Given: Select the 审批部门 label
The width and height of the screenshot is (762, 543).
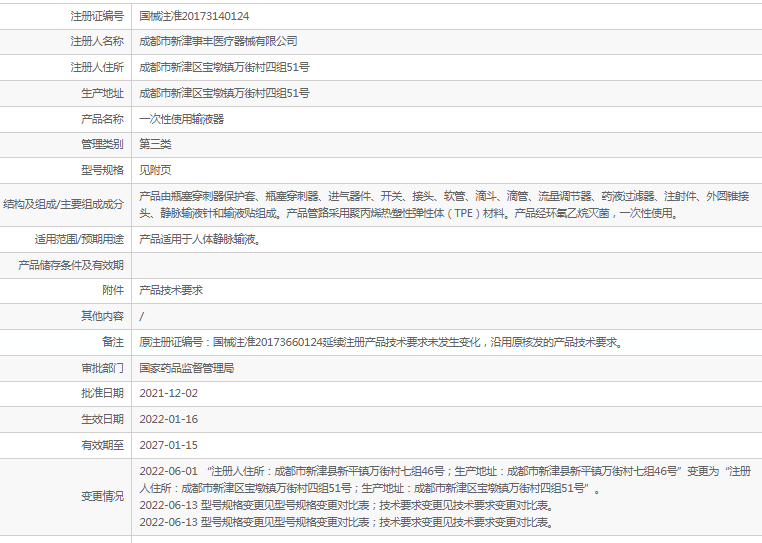Looking at the screenshot, I should tap(103, 368).
